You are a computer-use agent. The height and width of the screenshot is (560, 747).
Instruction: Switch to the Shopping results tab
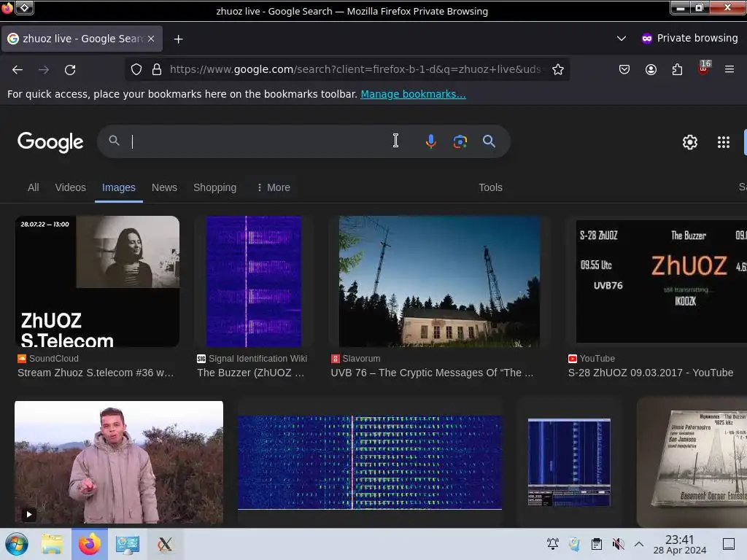click(x=215, y=187)
